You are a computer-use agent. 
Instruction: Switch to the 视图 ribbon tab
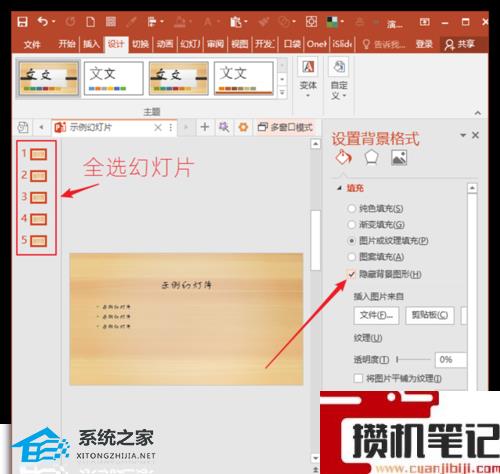[240, 44]
